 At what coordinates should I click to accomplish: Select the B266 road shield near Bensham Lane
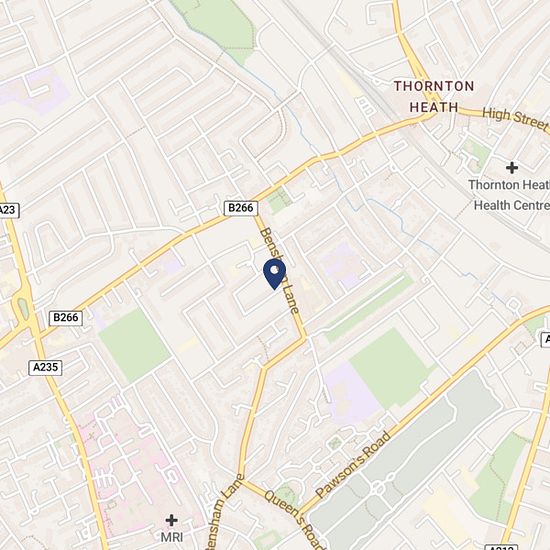point(241,208)
